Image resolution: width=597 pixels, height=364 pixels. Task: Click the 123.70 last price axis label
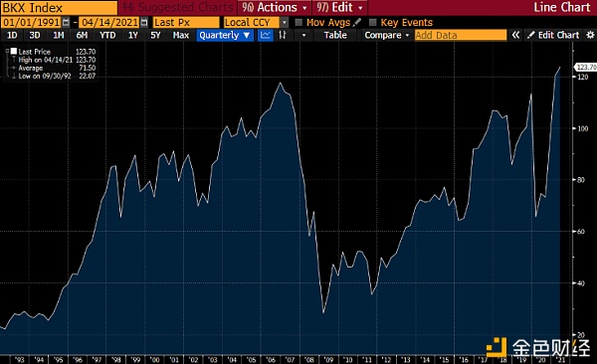click(586, 68)
